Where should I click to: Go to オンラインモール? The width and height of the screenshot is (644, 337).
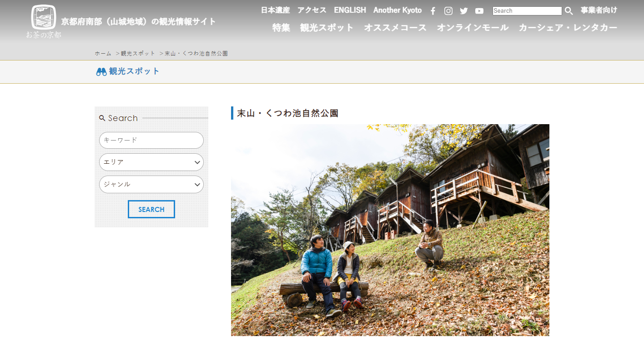473,28
